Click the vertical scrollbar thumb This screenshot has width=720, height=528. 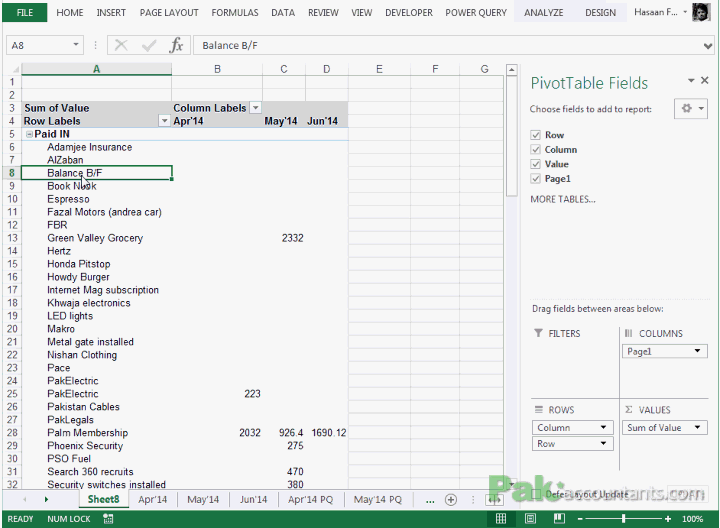click(x=512, y=136)
